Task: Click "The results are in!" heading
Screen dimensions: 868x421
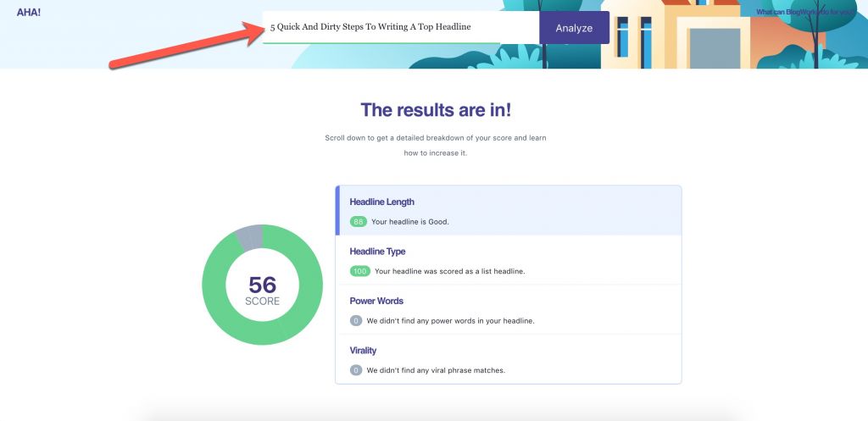Action: (x=436, y=110)
